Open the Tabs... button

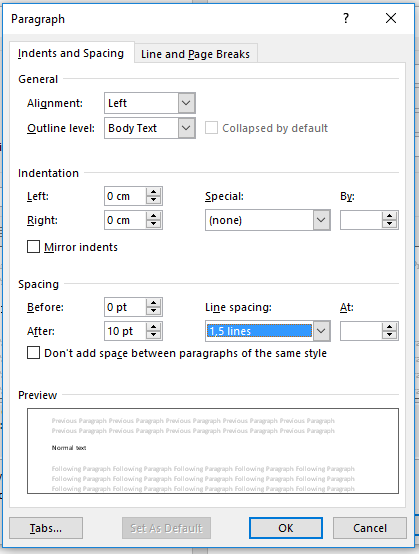point(46,528)
